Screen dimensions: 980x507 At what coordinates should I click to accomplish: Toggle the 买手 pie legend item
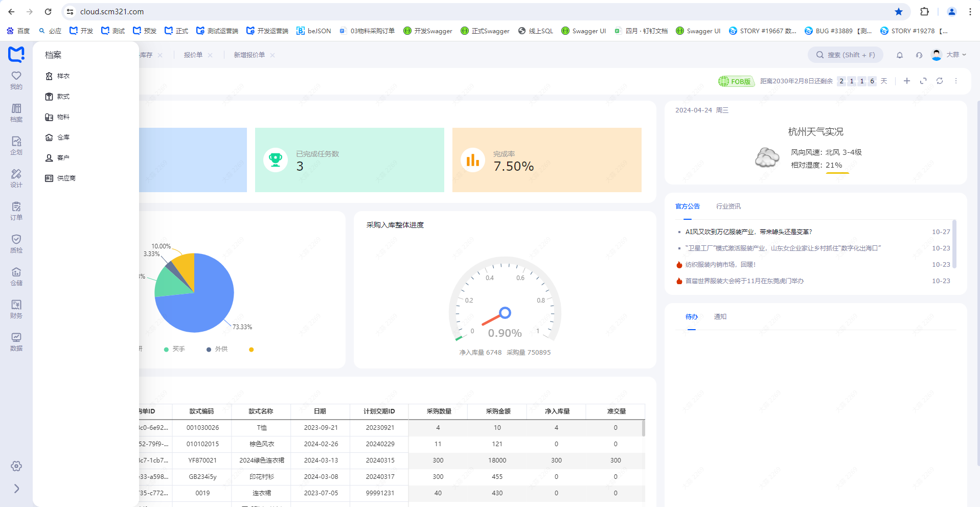[x=174, y=349]
